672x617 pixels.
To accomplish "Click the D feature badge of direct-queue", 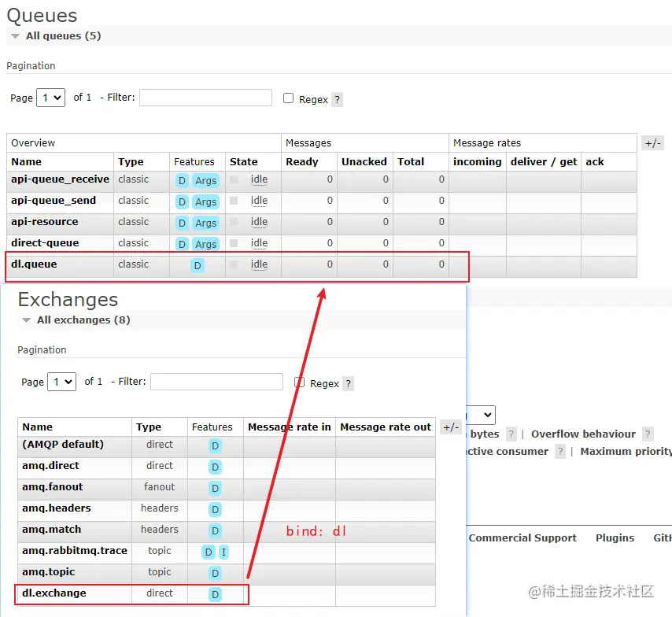I will coord(182,244).
